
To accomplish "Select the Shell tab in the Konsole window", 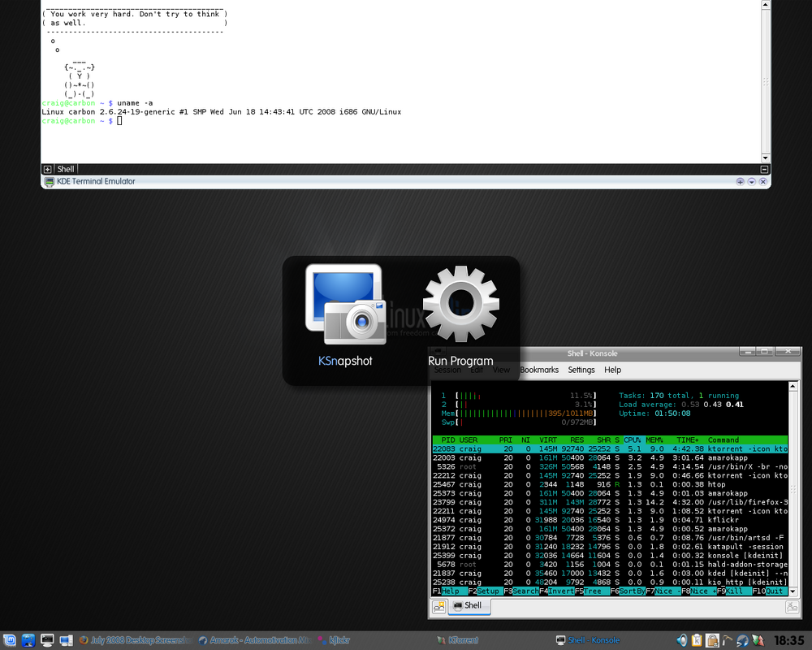I will (469, 605).
